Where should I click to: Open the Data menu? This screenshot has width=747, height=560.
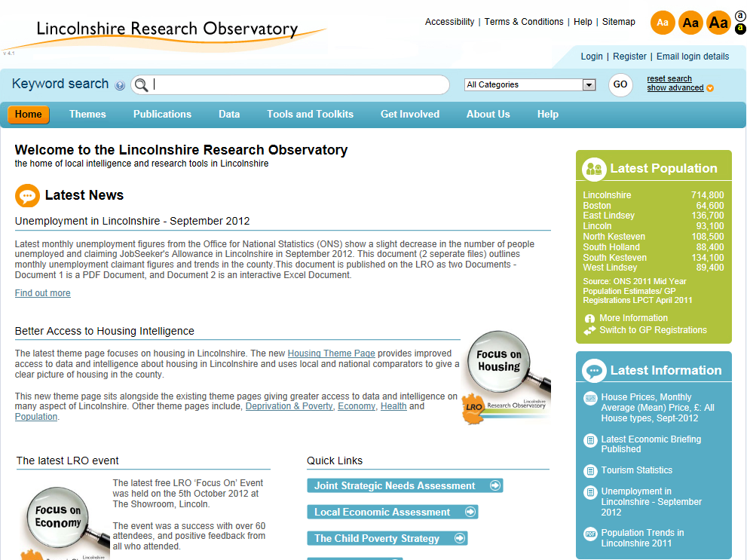[229, 115]
